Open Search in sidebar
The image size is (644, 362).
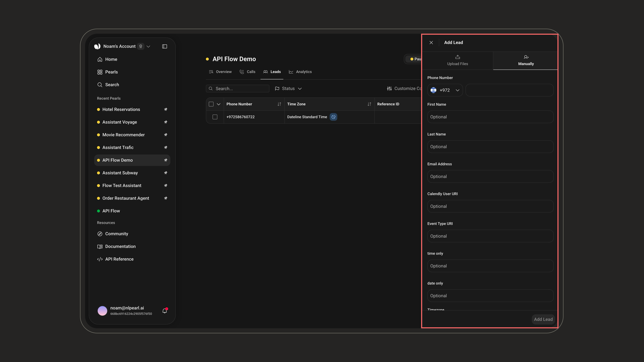(x=132, y=85)
